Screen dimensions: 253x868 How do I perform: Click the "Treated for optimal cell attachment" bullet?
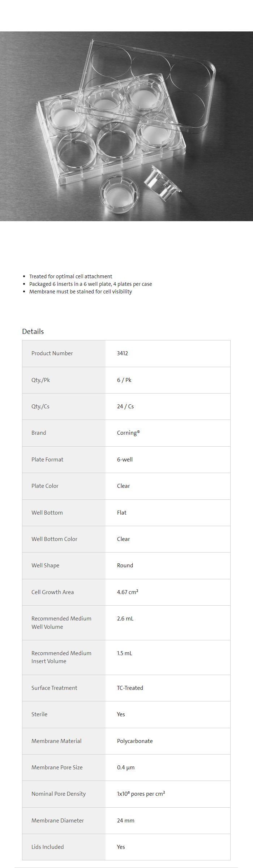tap(70, 276)
